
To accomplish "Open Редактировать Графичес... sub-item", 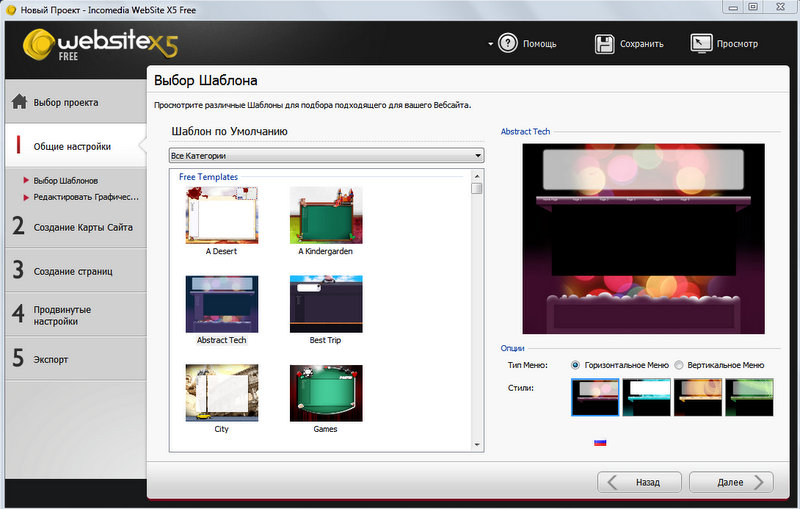I will tap(86, 197).
